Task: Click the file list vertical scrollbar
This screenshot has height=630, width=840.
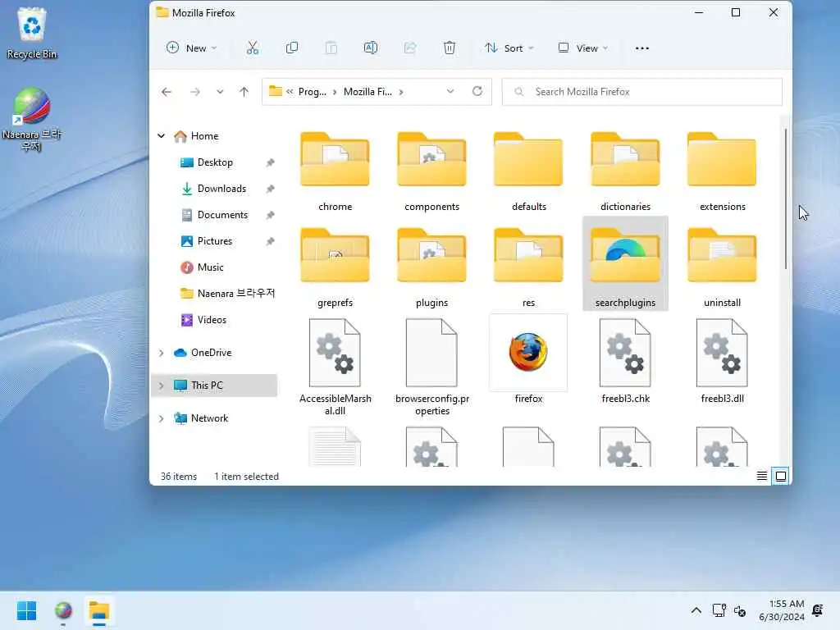Action: (x=785, y=199)
